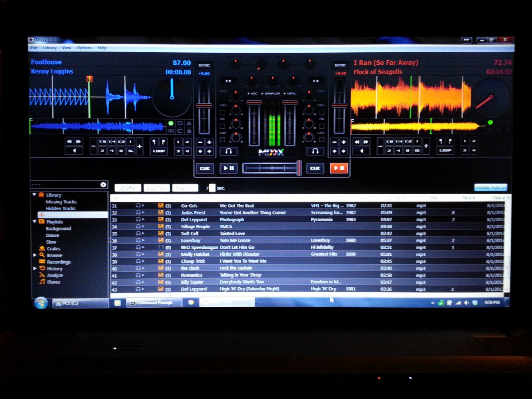532x399 pixels.
Task: Toggle the LOW kill box on the left channel
Action: pyautogui.click(x=222, y=139)
